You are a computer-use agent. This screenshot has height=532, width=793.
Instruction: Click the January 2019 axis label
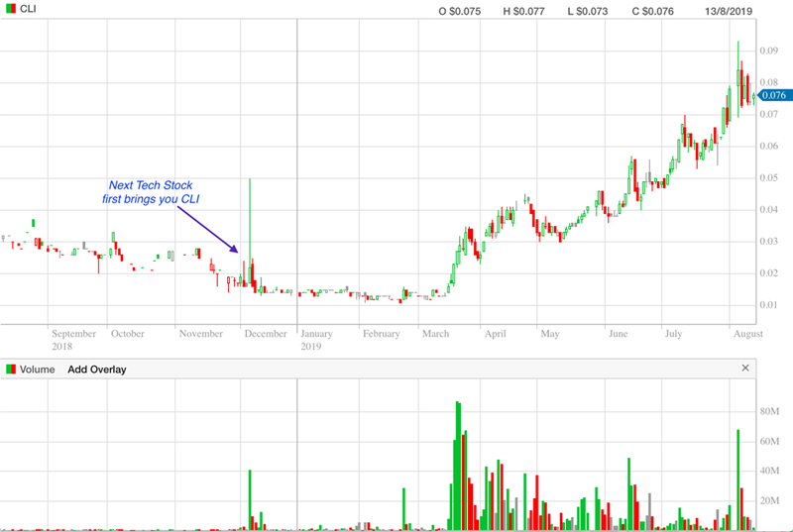click(316, 340)
